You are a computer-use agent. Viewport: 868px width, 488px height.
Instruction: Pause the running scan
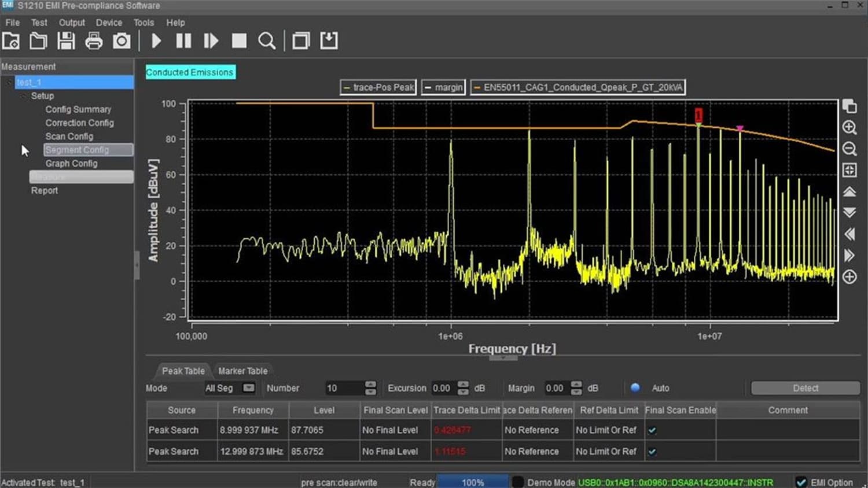(x=183, y=40)
